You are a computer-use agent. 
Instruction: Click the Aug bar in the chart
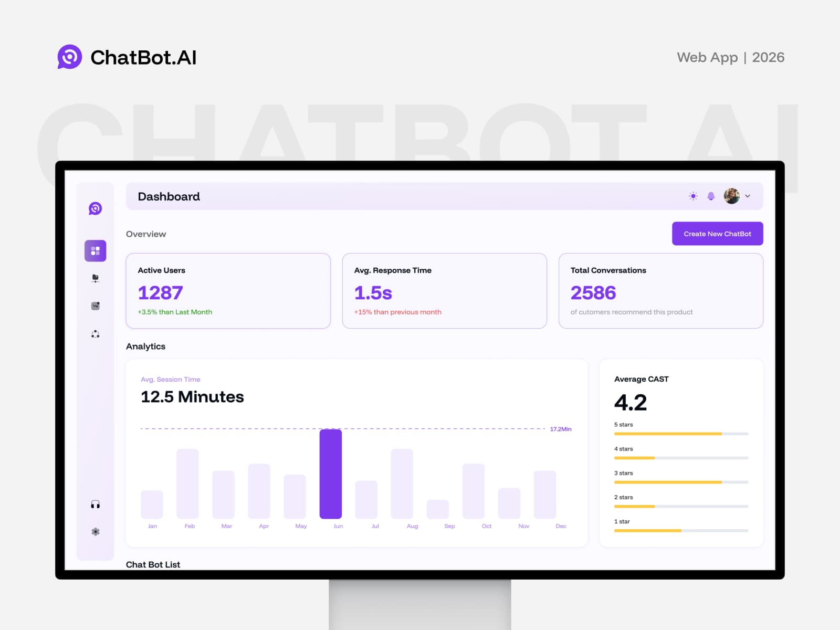coord(402,484)
